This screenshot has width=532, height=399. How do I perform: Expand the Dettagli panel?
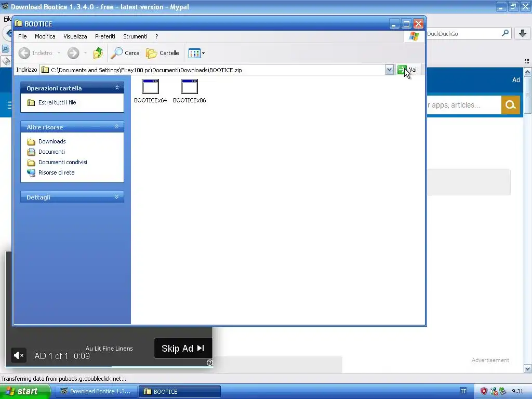[117, 197]
